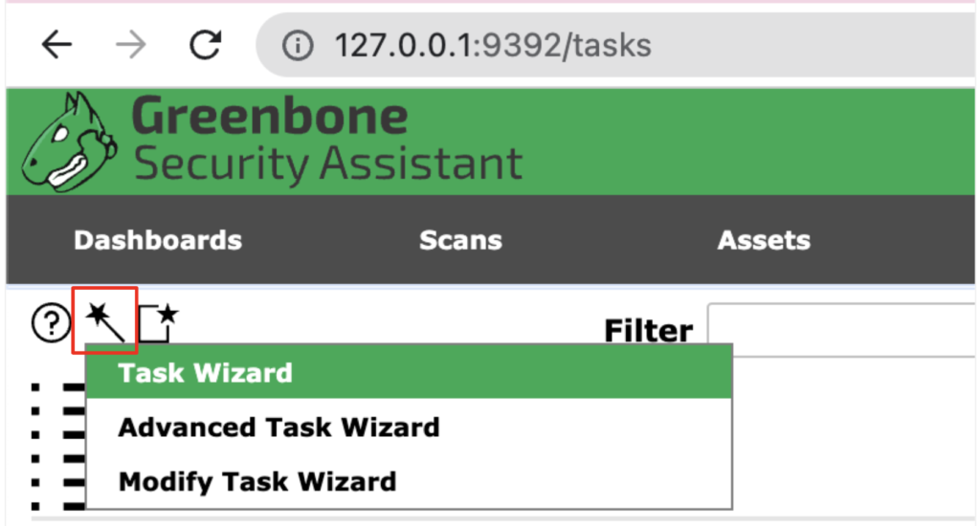Click the browser forward arrow
The width and height of the screenshot is (980, 526).
pyautogui.click(x=130, y=45)
